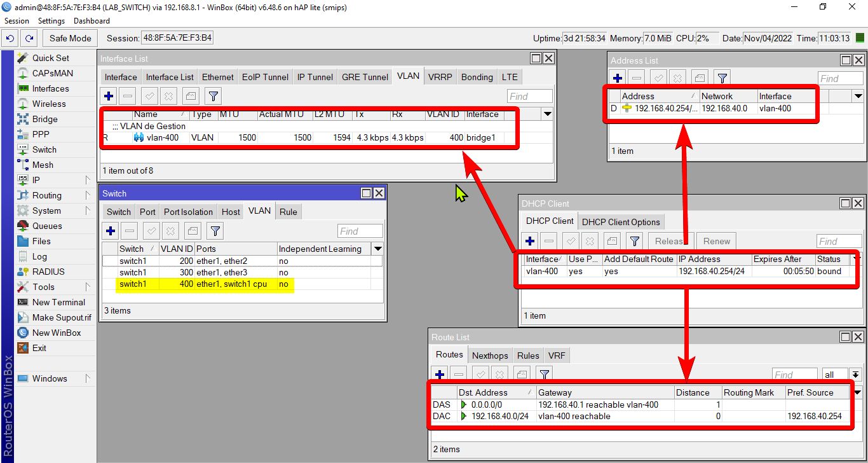Open Quick Set from sidebar

[x=51, y=58]
